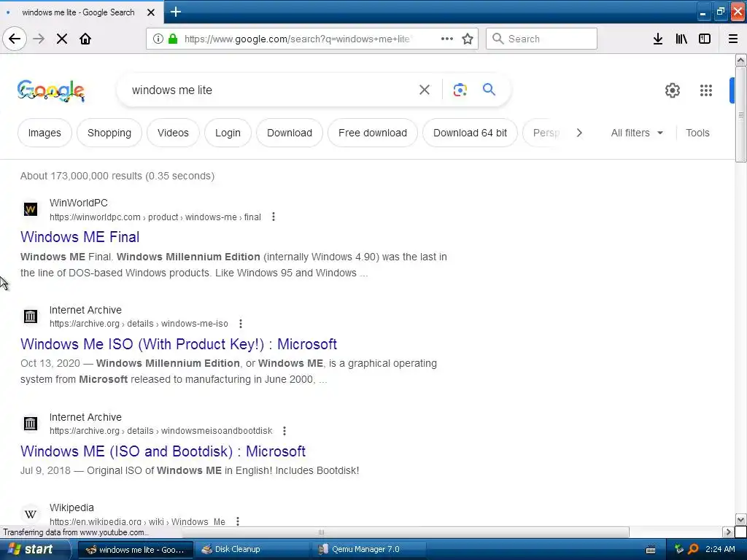Open more options for windowsmeisoandbootdisk result
This screenshot has width=747, height=560.
tap(285, 431)
